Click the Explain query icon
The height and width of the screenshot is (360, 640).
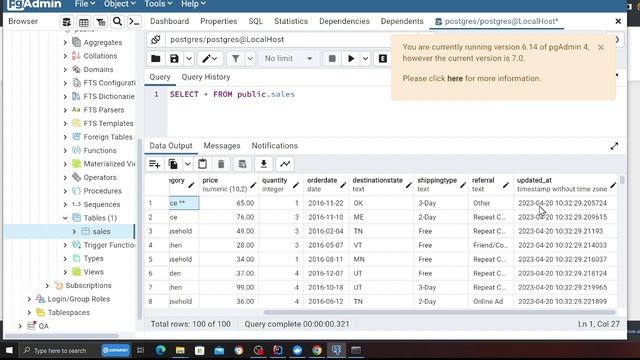[382, 58]
